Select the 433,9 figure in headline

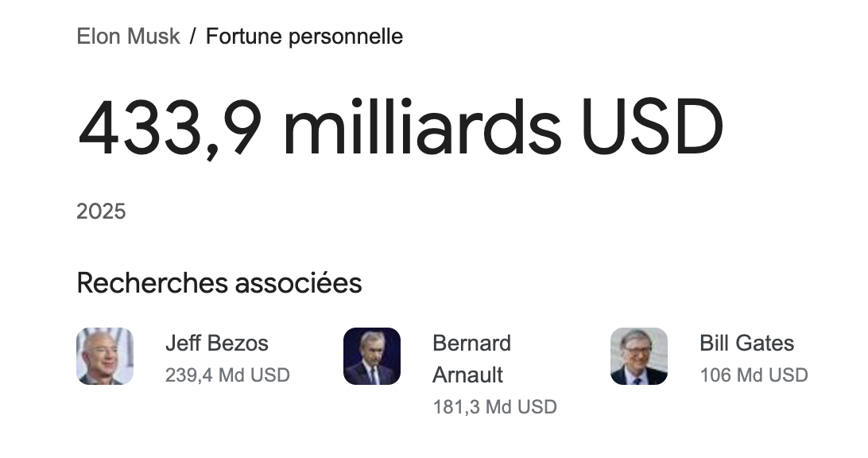170,129
